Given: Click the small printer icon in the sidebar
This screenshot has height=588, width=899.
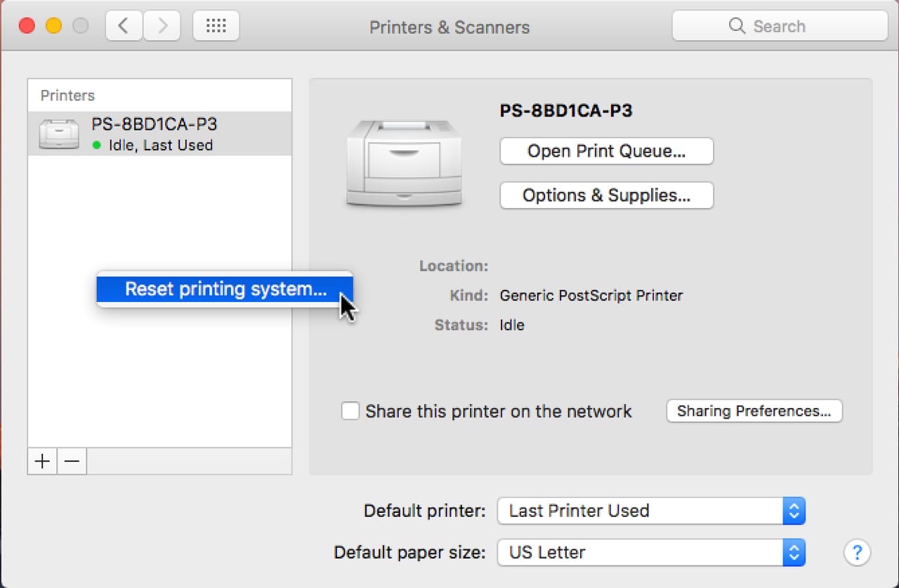Looking at the screenshot, I should click(59, 133).
